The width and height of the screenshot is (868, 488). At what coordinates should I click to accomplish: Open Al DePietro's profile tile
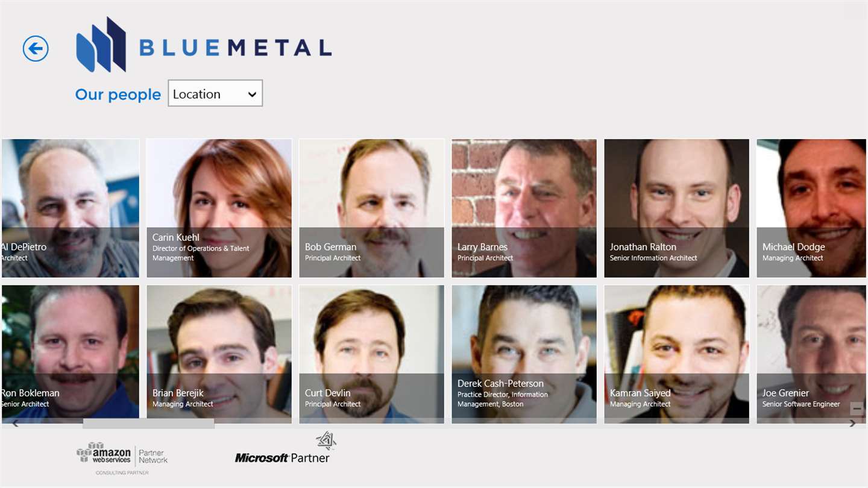(x=70, y=208)
